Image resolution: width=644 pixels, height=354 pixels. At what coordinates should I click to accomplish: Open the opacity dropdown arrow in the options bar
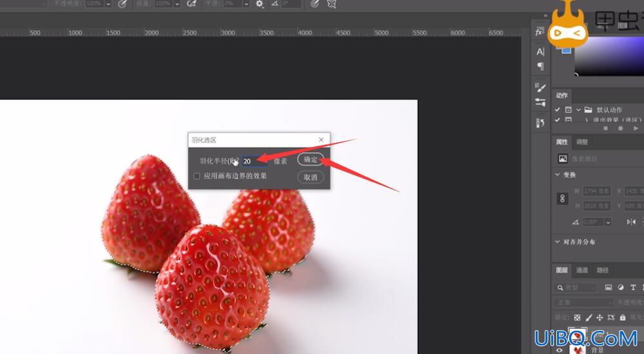[108, 4]
